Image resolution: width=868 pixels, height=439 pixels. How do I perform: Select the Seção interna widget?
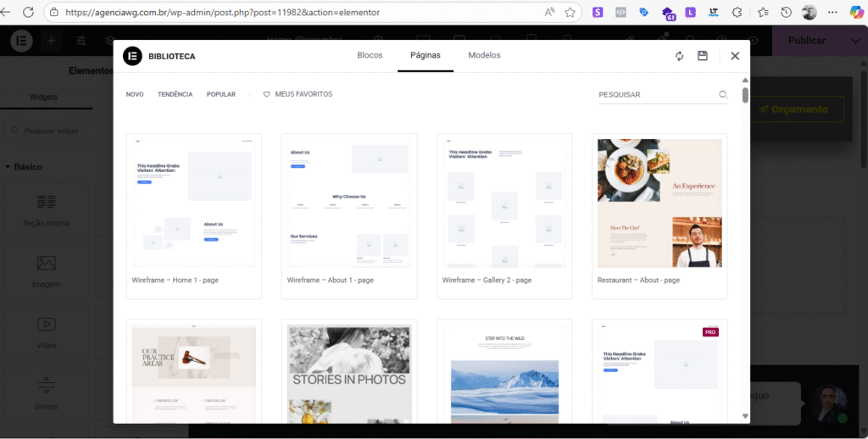[x=47, y=210]
